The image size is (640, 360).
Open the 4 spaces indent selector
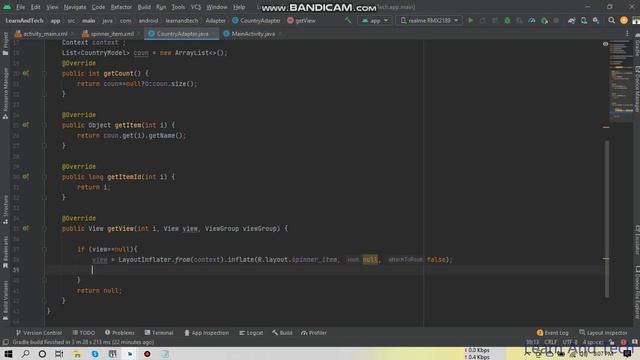(x=593, y=342)
